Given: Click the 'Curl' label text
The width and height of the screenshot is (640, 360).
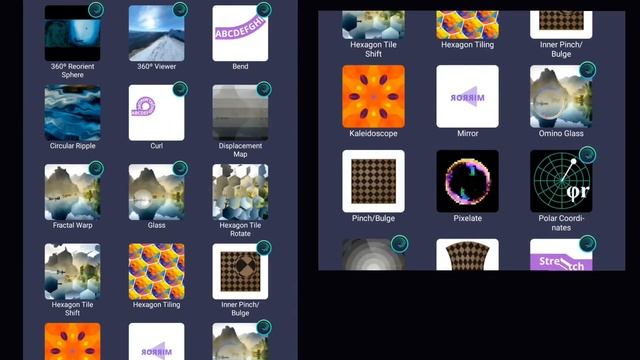Looking at the screenshot, I should tap(156, 146).
